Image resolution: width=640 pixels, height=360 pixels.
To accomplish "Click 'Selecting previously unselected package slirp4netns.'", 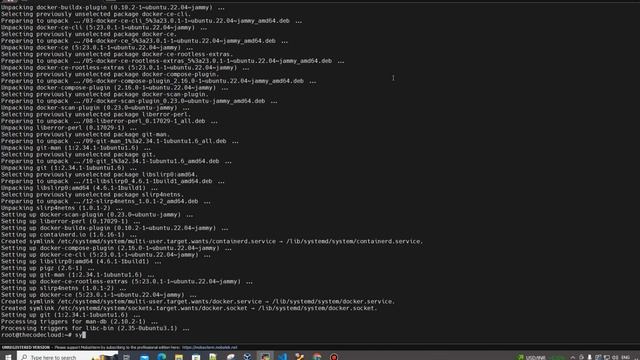I will click(x=92, y=194).
